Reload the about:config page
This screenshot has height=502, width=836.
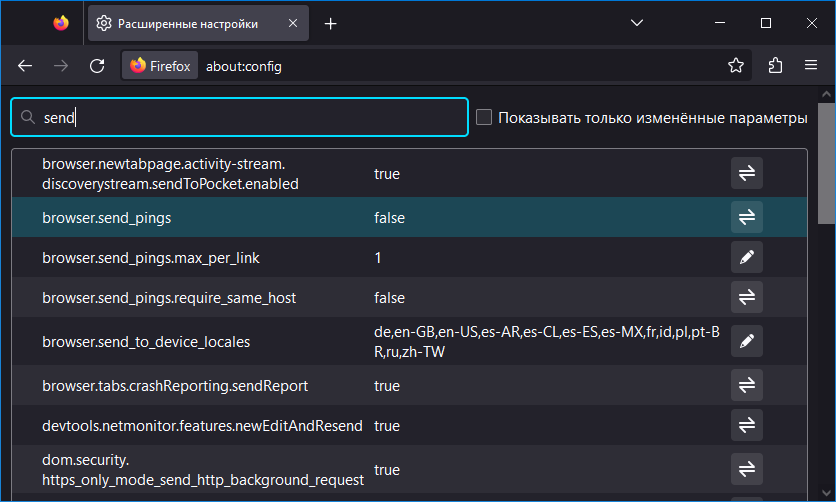click(97, 66)
